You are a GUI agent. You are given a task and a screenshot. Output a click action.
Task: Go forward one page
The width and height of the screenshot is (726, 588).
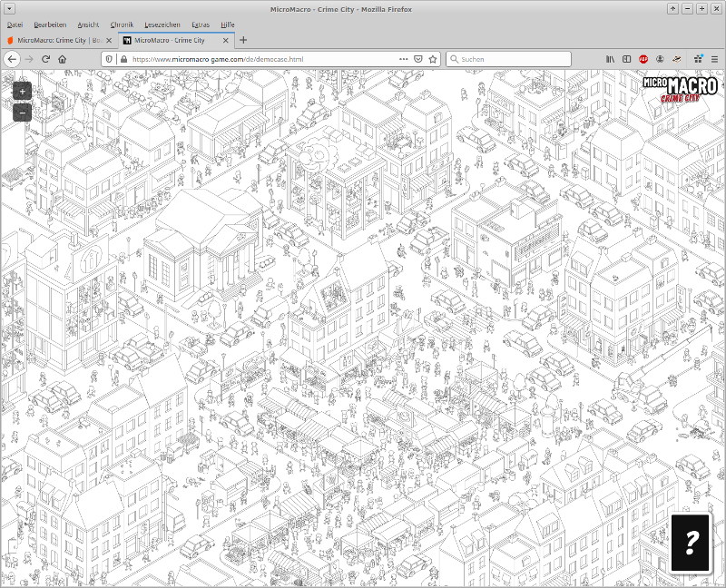(x=29, y=59)
